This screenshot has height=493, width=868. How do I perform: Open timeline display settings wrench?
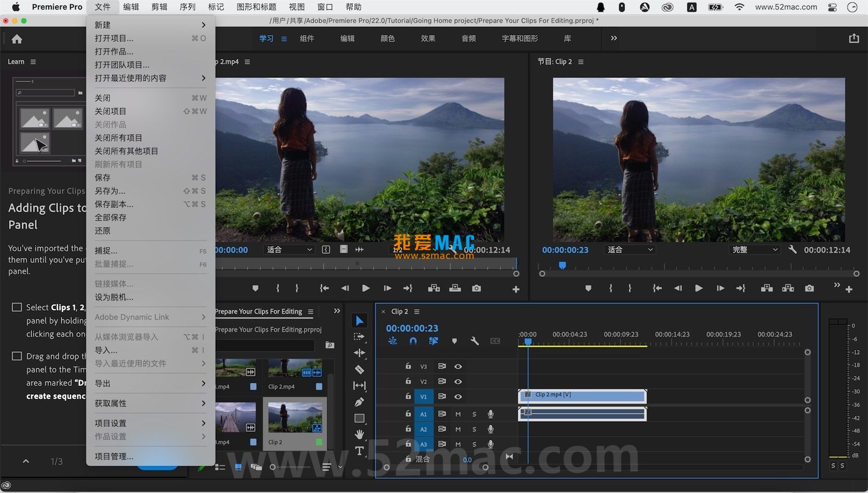475,341
